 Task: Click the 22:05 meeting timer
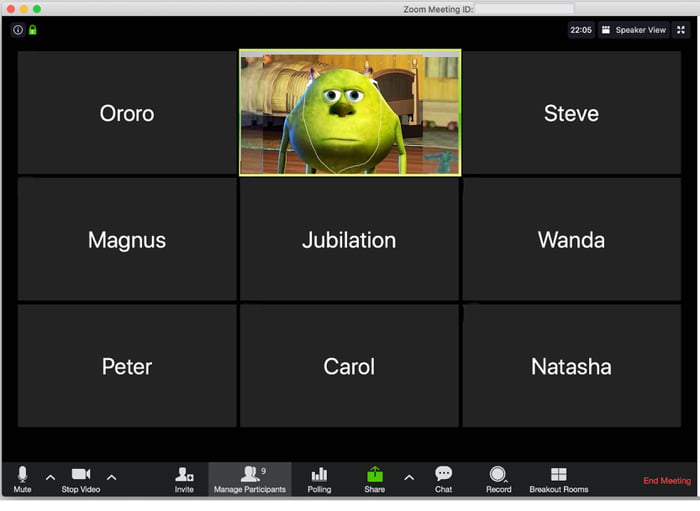[x=580, y=30]
